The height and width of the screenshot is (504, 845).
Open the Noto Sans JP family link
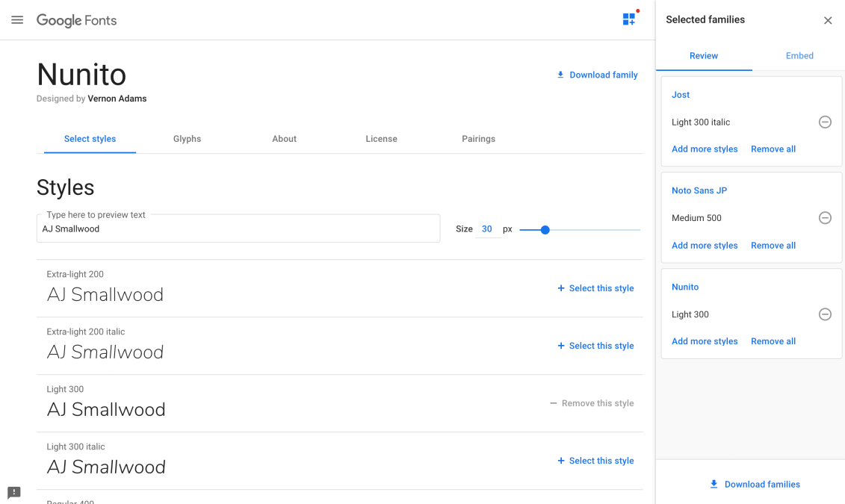click(699, 190)
